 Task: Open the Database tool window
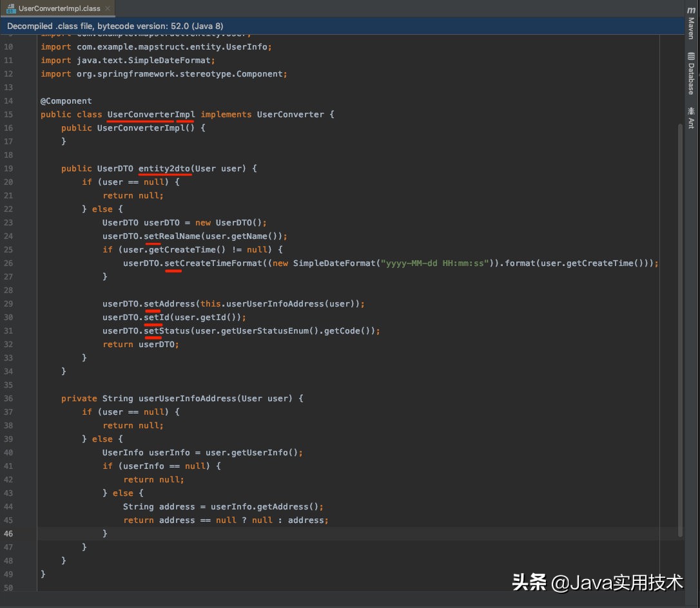692,71
